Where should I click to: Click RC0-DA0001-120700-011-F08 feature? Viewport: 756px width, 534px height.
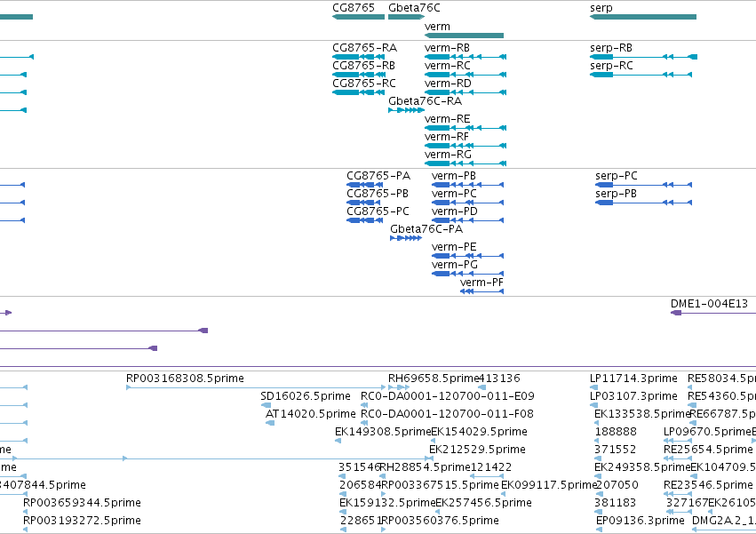pyautogui.click(x=364, y=423)
